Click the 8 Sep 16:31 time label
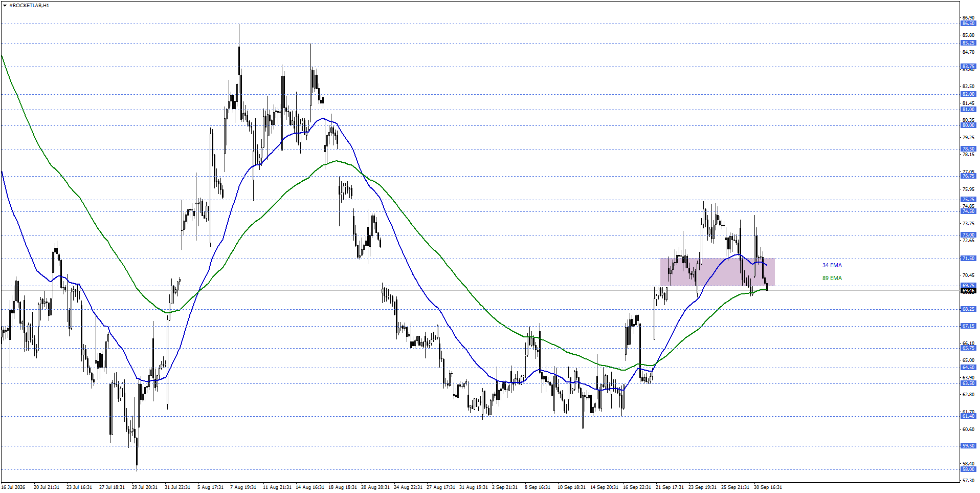This screenshot has height=493, width=980. [538, 487]
